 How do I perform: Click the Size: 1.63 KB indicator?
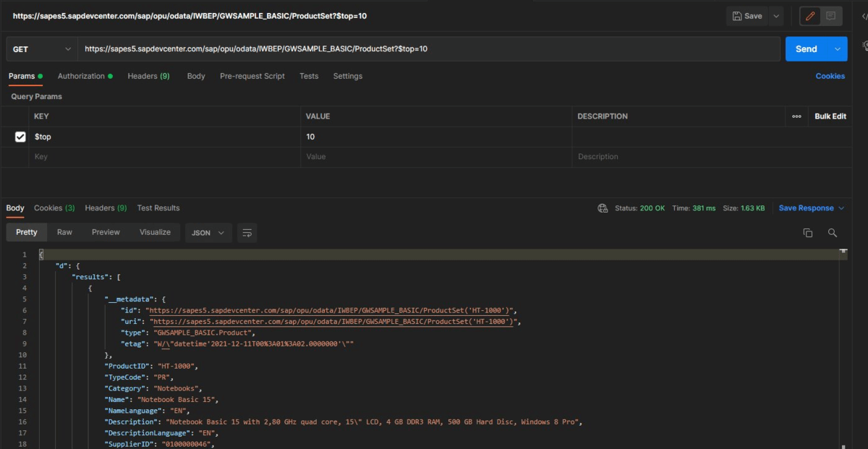click(x=744, y=208)
